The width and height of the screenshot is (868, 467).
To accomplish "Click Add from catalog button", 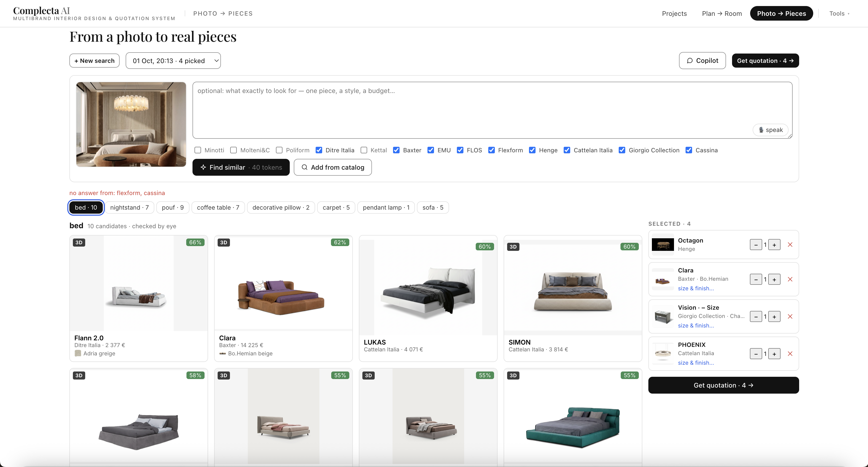I will (332, 167).
